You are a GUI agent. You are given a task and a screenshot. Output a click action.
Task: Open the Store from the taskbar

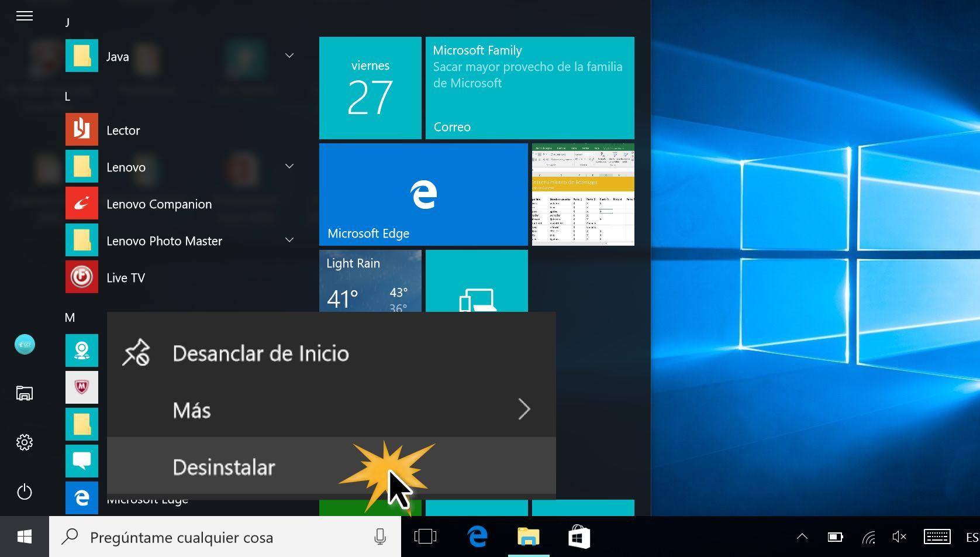pos(579,537)
